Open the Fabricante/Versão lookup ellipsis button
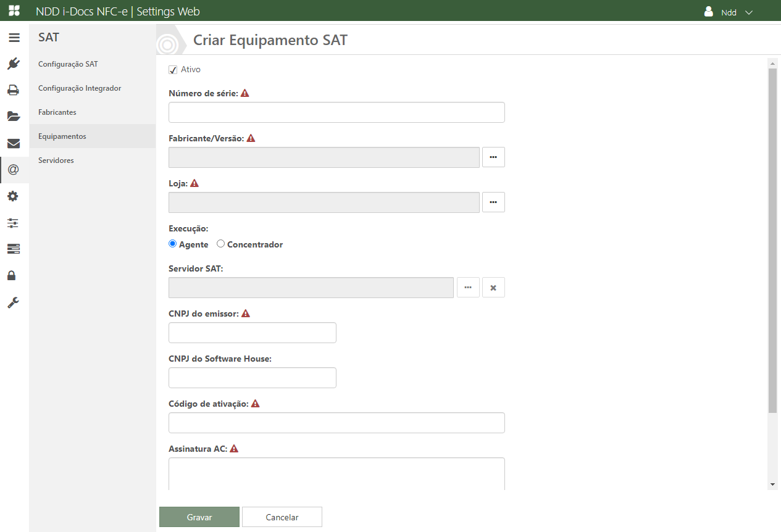 (x=493, y=157)
